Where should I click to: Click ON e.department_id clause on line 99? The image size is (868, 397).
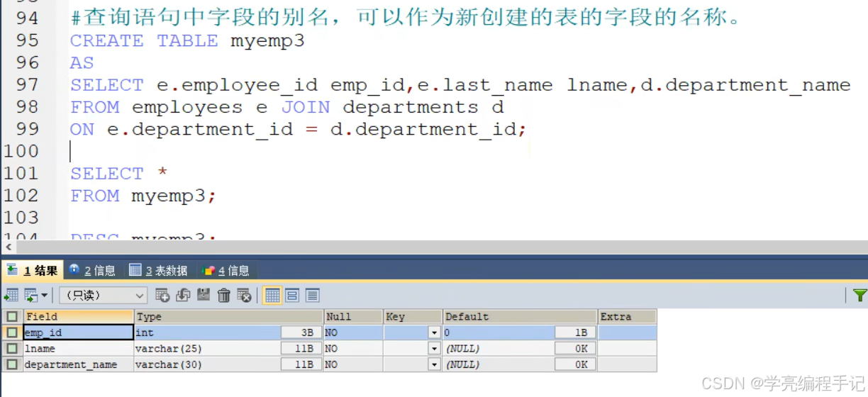(x=299, y=129)
